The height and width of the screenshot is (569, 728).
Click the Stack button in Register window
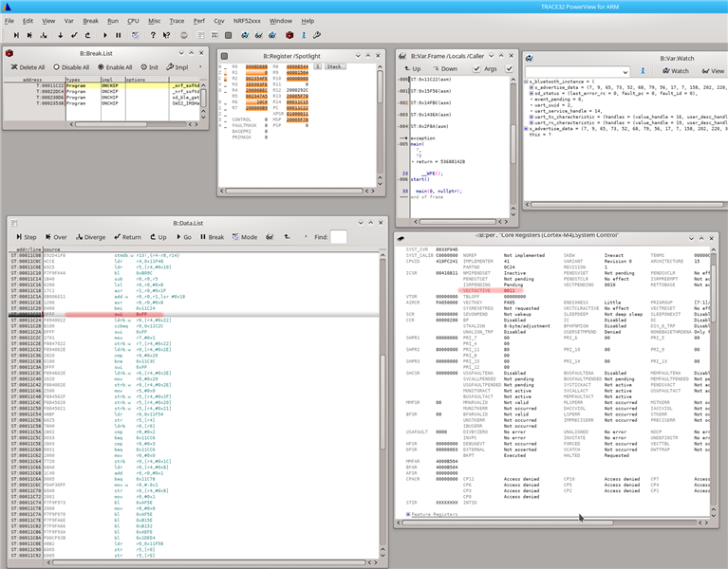tap(334, 66)
